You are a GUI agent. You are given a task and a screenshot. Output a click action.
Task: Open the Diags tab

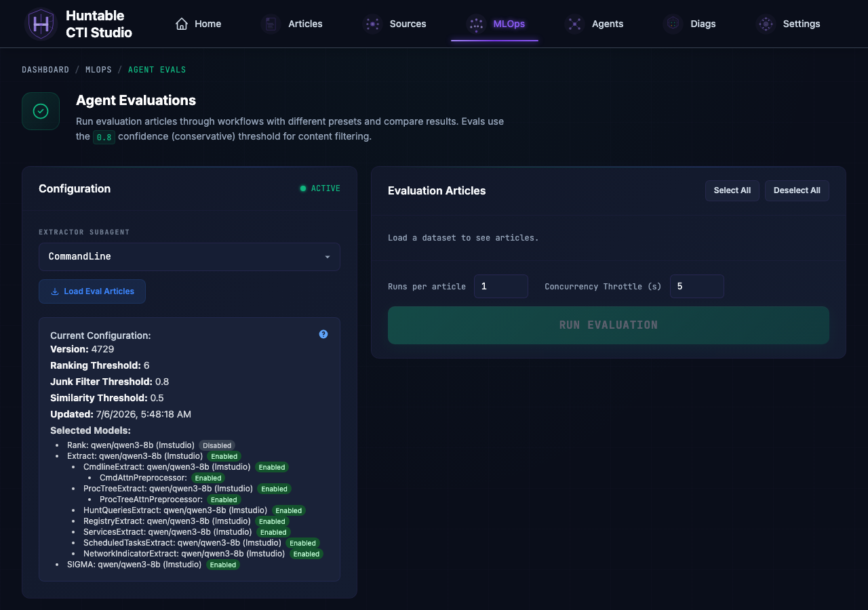pos(689,24)
